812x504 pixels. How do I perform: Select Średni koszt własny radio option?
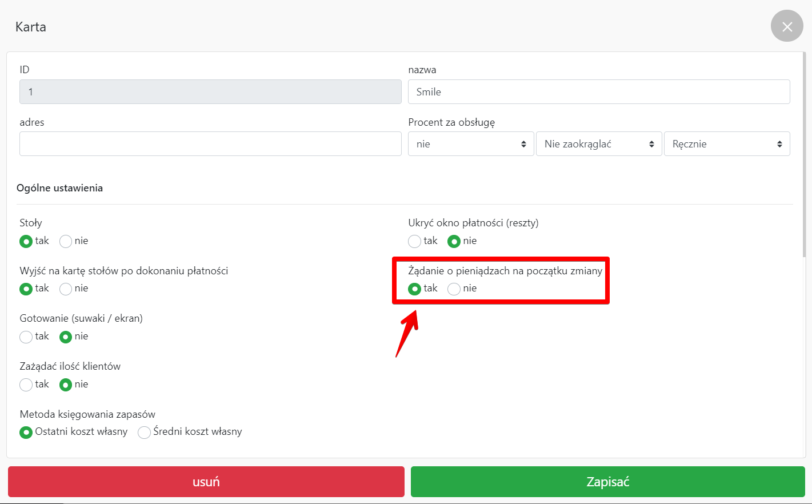coord(145,432)
